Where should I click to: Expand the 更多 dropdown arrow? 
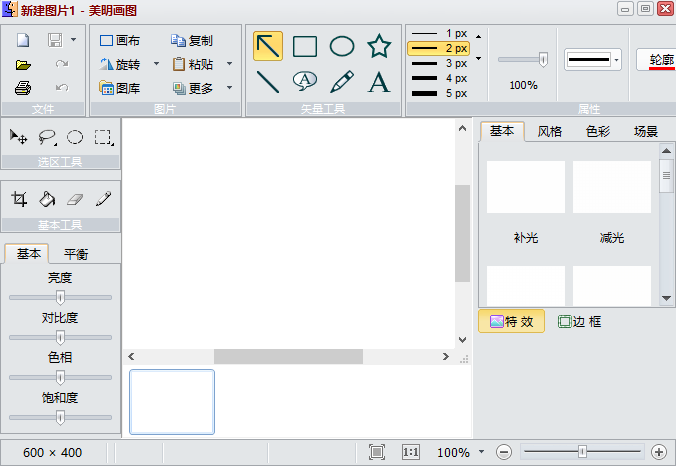(229, 88)
